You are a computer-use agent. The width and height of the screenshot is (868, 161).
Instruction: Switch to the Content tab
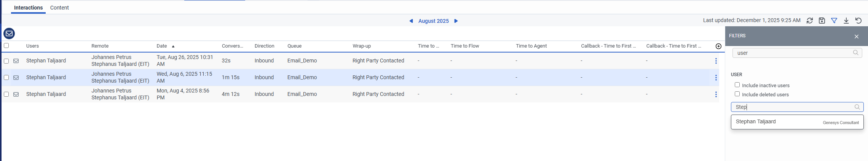point(59,8)
